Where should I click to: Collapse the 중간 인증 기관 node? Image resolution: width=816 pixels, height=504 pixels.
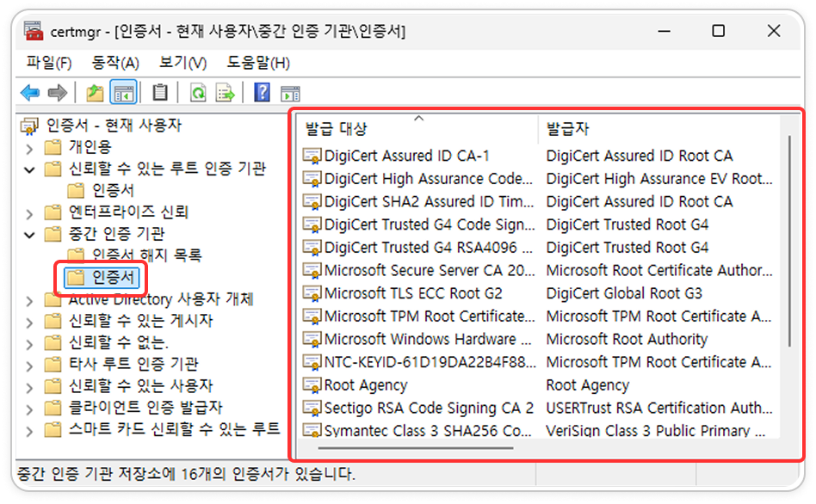pyautogui.click(x=29, y=235)
